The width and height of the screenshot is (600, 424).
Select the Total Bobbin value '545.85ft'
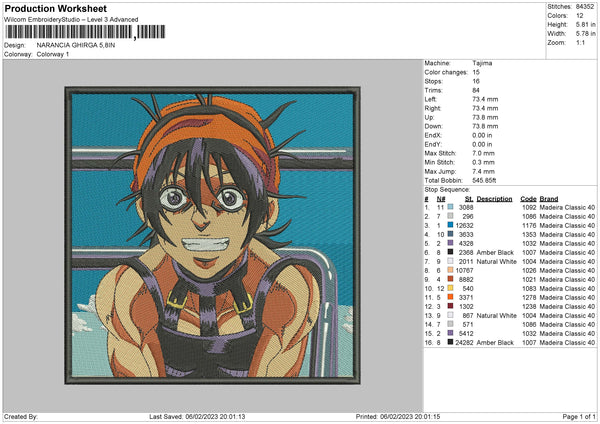coord(484,180)
